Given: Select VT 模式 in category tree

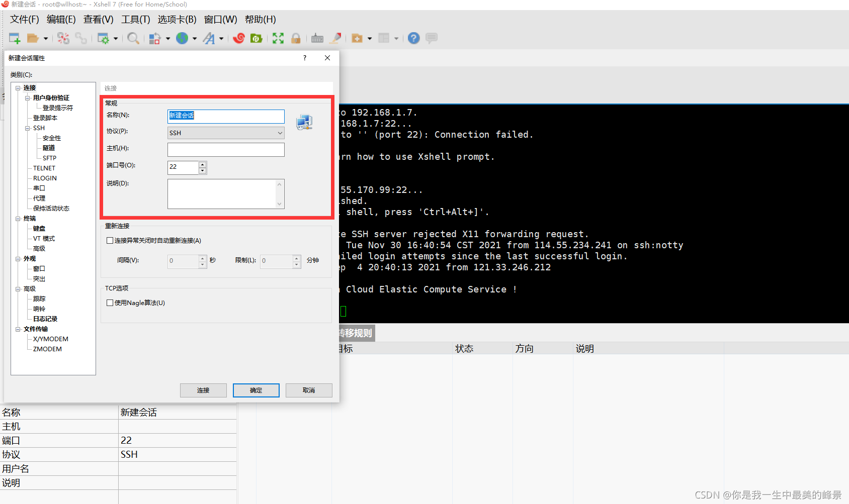Looking at the screenshot, I should click(44, 239).
